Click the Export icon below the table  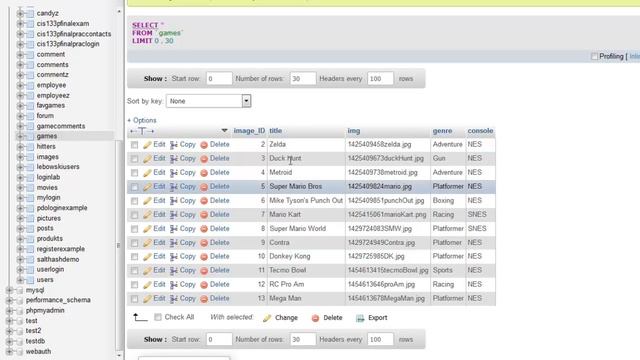(x=360, y=318)
